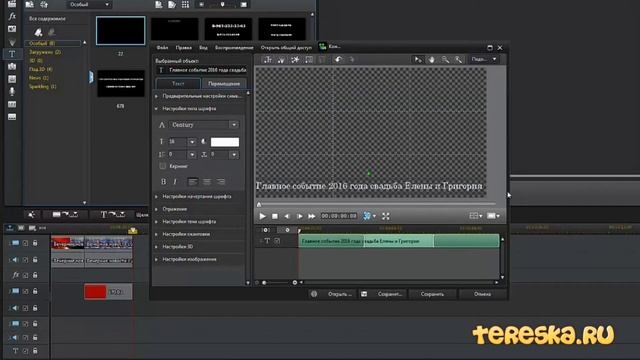Click the selected object text field
Image resolution: width=640 pixels, height=360 pixels.
[x=202, y=70]
